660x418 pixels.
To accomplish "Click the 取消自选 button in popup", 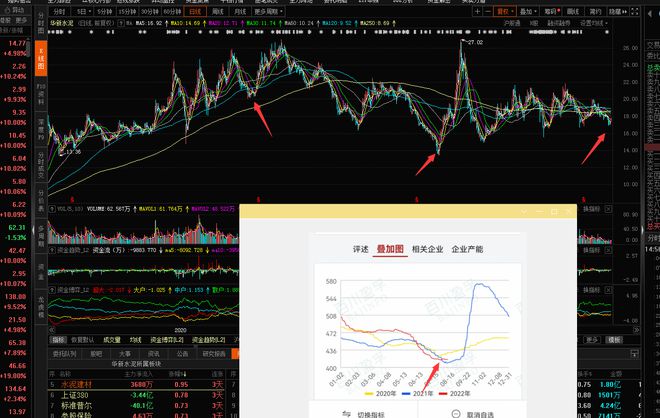I will coord(473,414).
